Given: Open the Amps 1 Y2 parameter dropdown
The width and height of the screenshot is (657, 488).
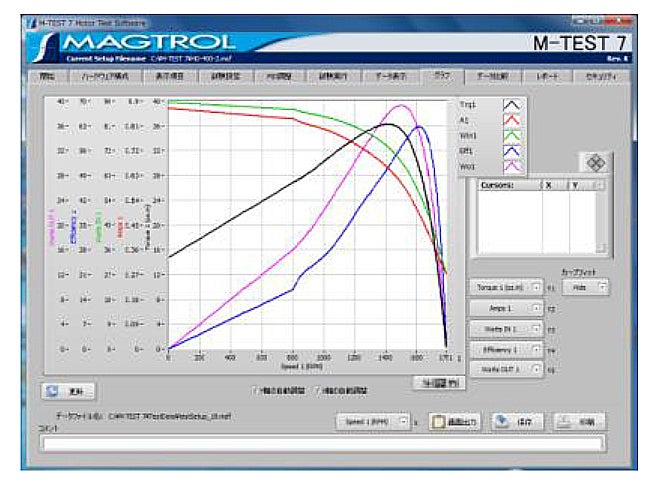Looking at the screenshot, I should 506,308.
